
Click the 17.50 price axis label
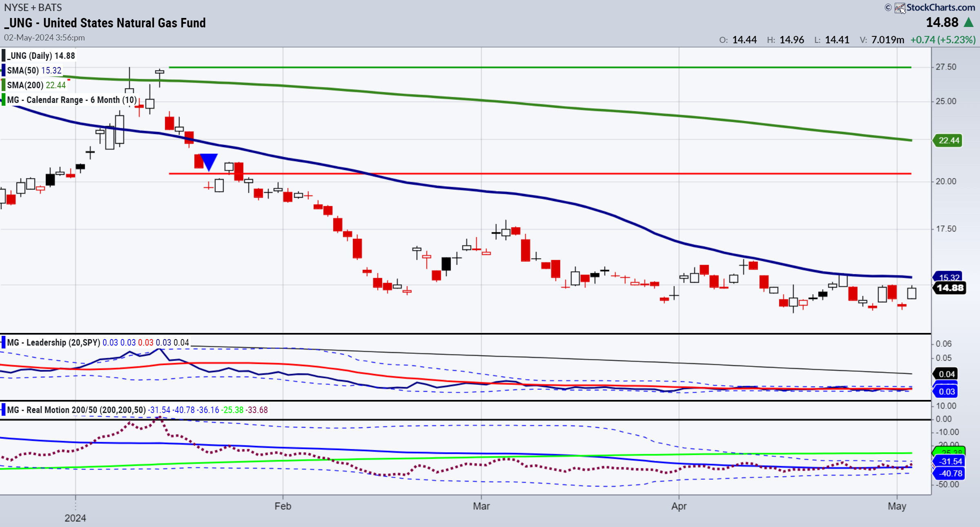946,229
